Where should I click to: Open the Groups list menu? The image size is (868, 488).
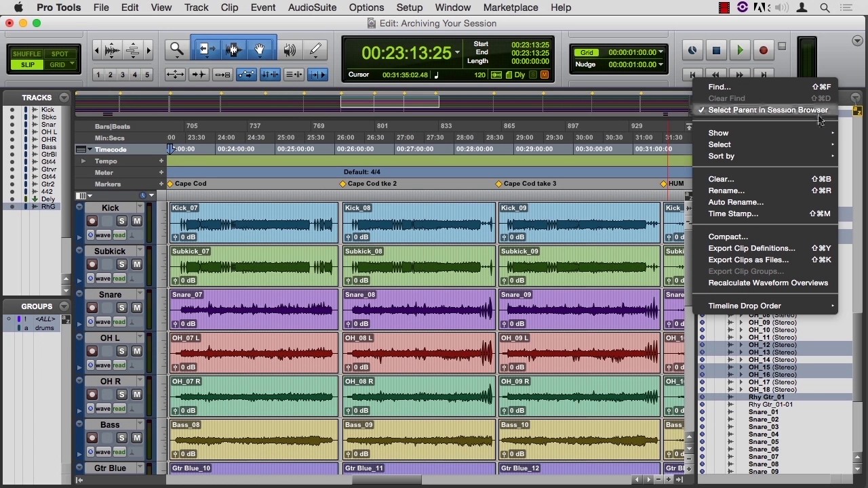(64, 306)
